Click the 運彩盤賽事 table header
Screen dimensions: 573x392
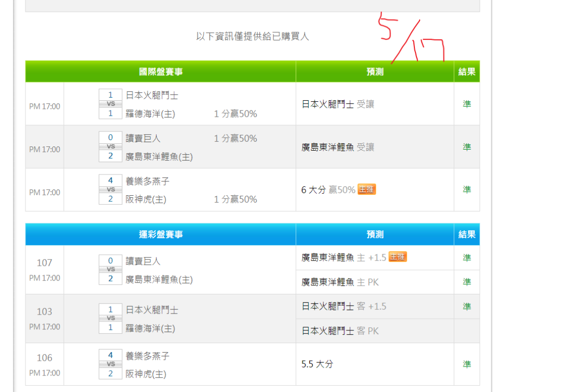coord(161,234)
